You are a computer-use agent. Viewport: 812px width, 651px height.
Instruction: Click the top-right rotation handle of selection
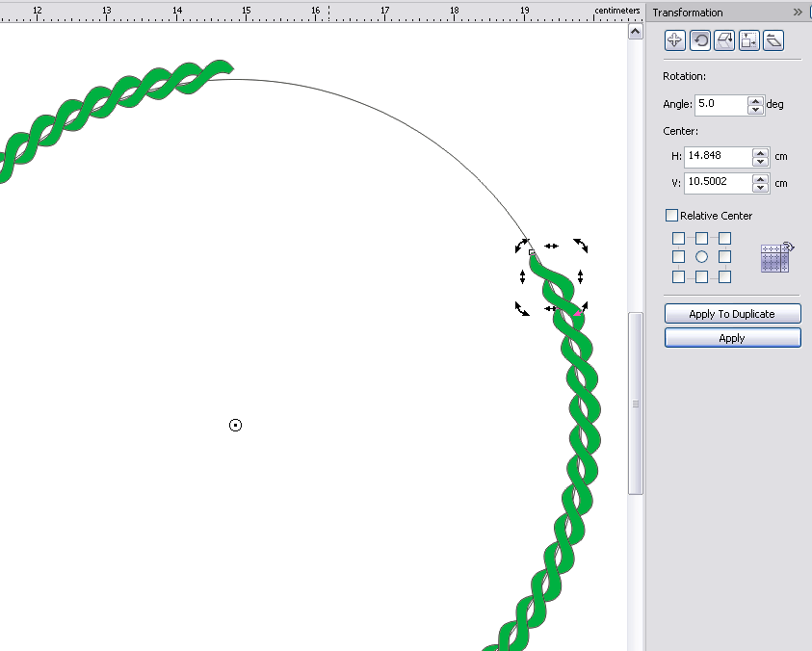(x=581, y=246)
